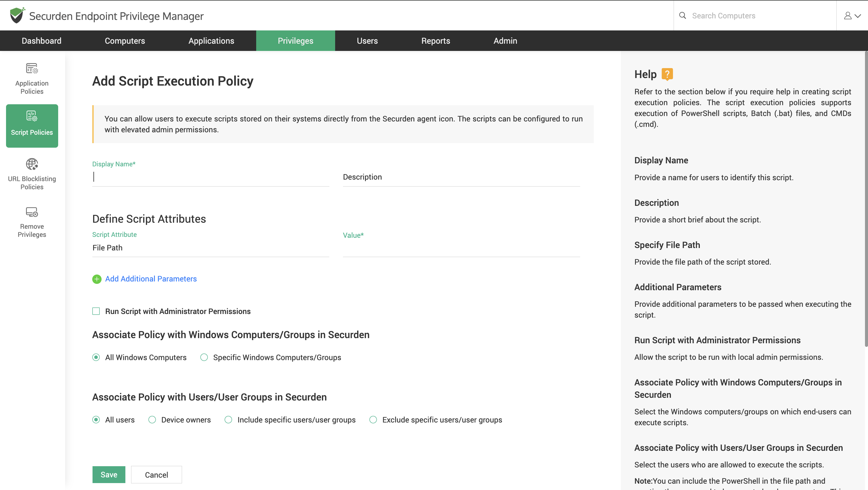This screenshot has width=868, height=490.
Task: Choose Include specific users/user groups
Action: click(228, 419)
